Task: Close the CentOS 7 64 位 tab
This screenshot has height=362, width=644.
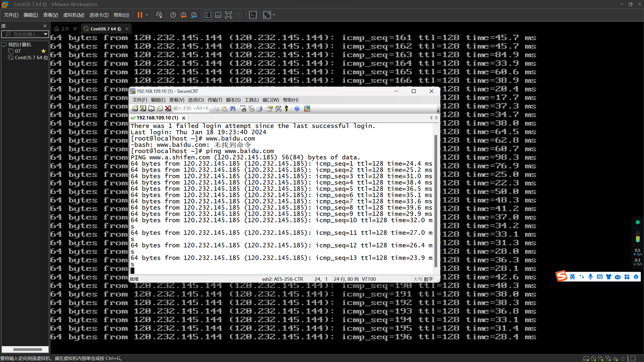Action: 127,29
